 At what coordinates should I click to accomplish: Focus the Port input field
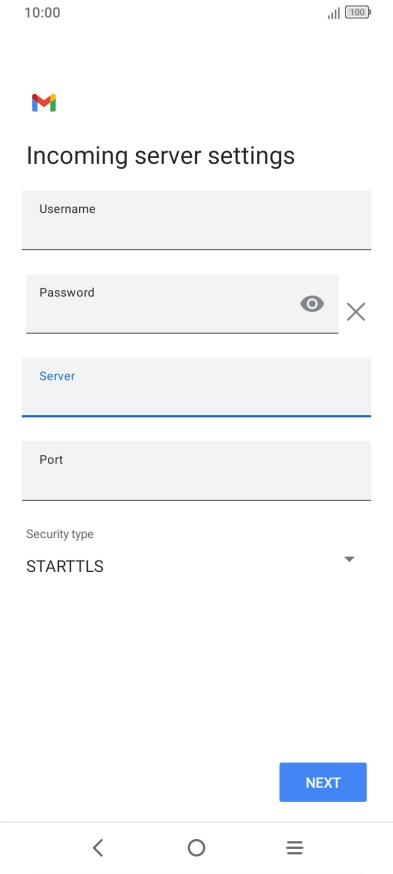point(196,471)
